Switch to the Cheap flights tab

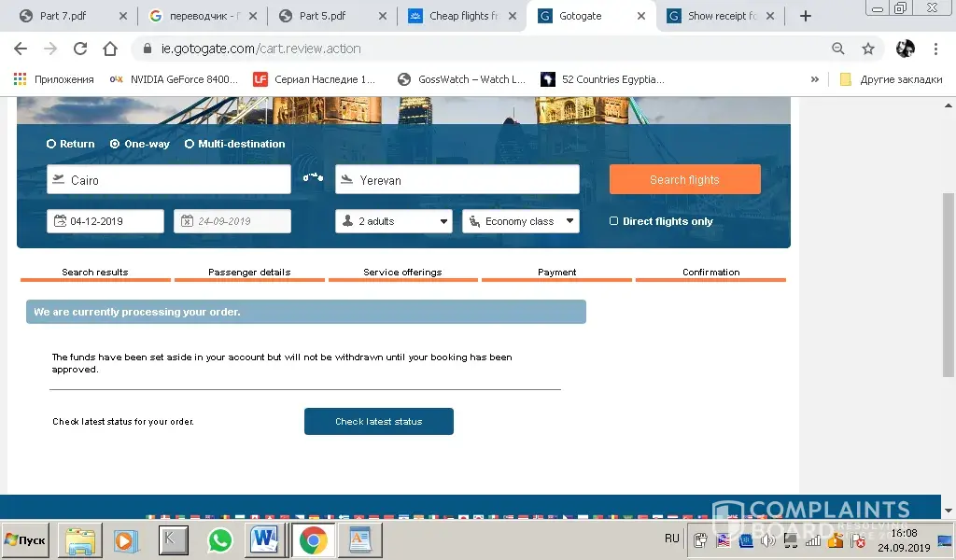pos(463,16)
